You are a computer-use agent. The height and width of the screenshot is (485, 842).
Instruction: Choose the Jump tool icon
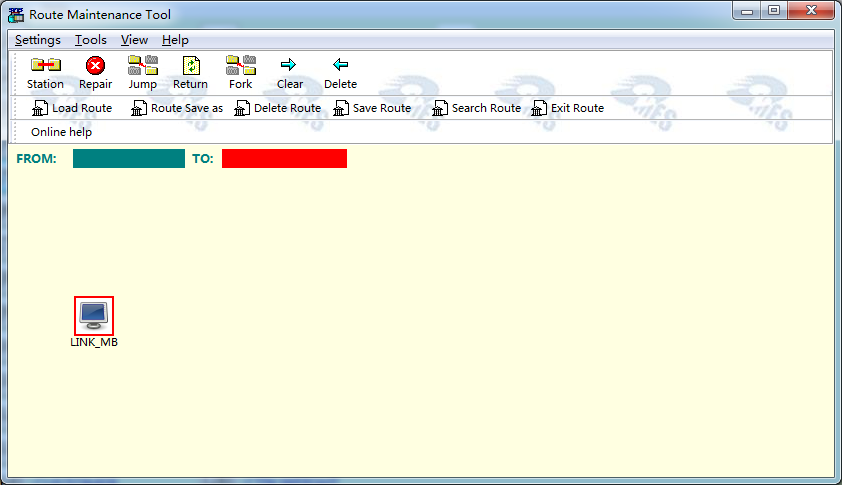coord(142,67)
